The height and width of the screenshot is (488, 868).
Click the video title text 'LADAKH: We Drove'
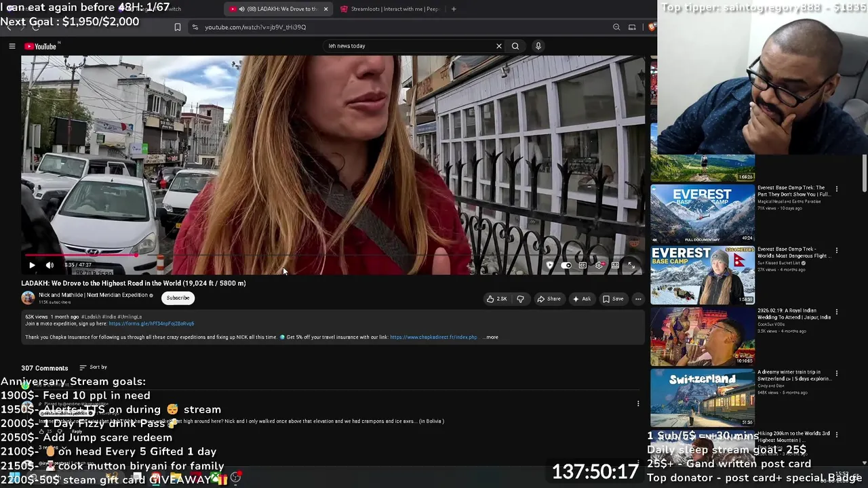[x=134, y=283]
